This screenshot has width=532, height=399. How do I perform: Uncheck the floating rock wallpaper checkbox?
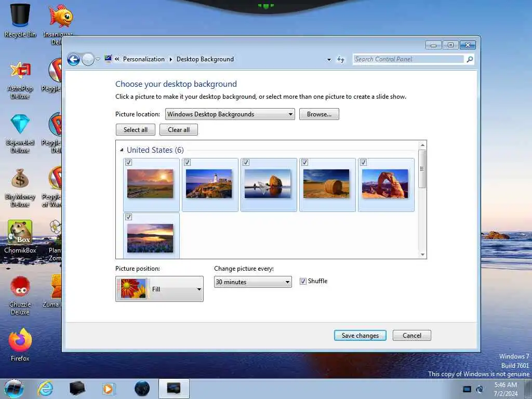point(246,163)
